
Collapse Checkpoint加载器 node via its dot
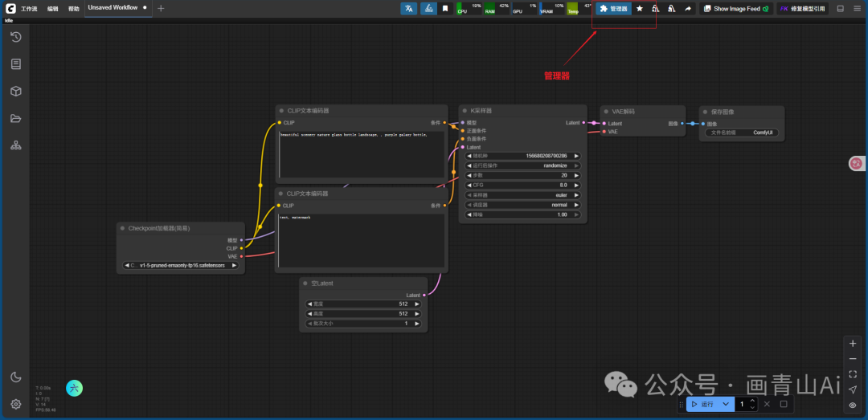[x=122, y=228]
